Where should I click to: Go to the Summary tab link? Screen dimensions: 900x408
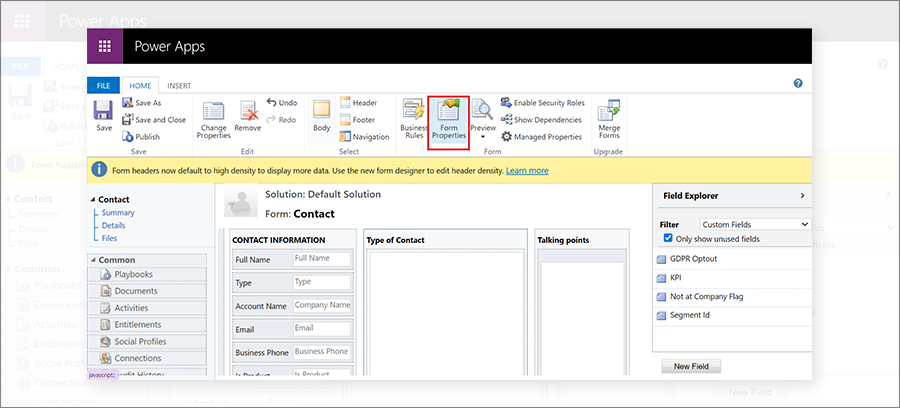pos(118,212)
